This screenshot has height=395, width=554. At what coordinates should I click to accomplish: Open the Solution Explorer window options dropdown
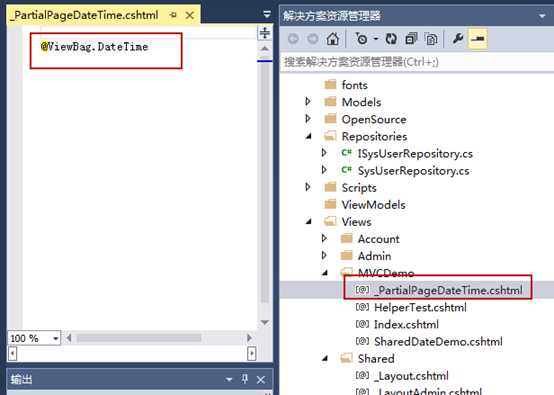[542, 16]
